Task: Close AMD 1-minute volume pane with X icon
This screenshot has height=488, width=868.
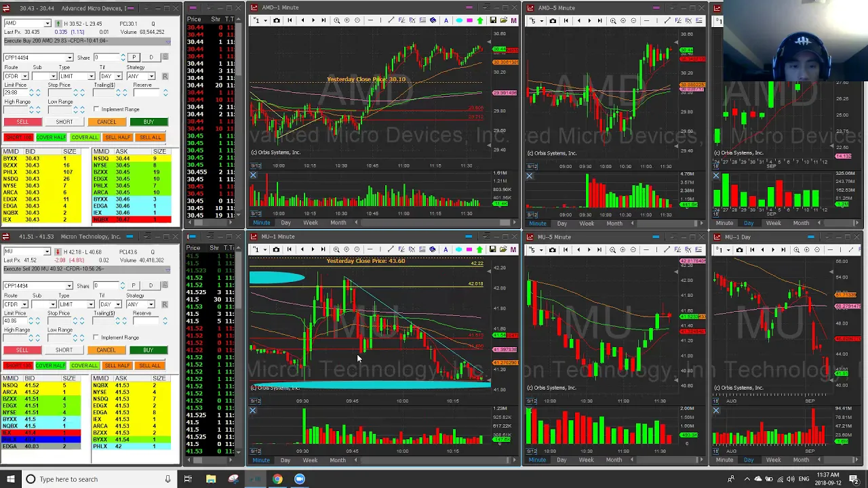Action: 253,176
